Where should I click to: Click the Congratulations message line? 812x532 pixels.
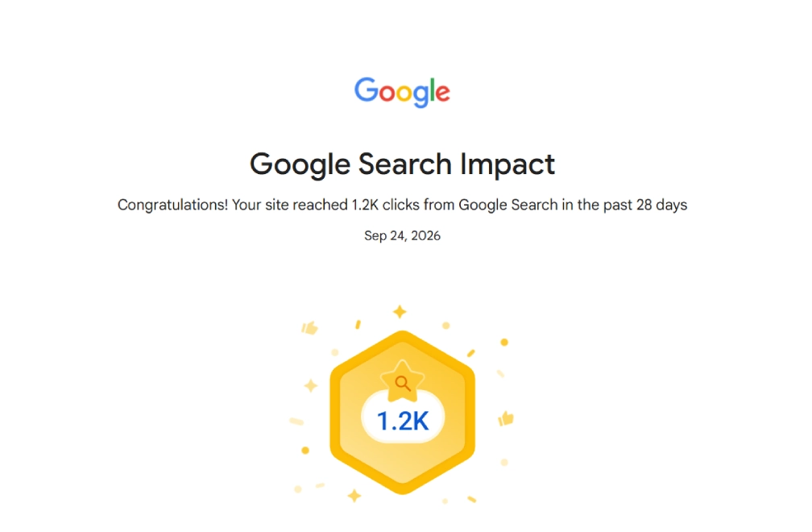403,205
